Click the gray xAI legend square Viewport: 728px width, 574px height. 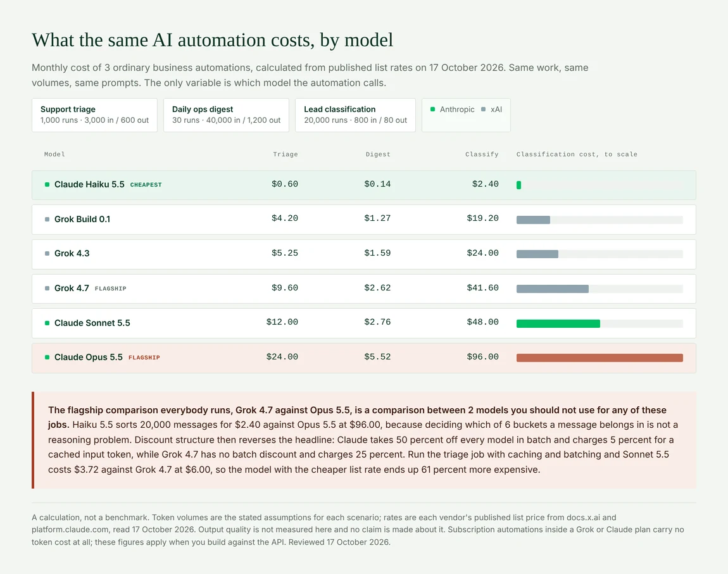pos(483,109)
